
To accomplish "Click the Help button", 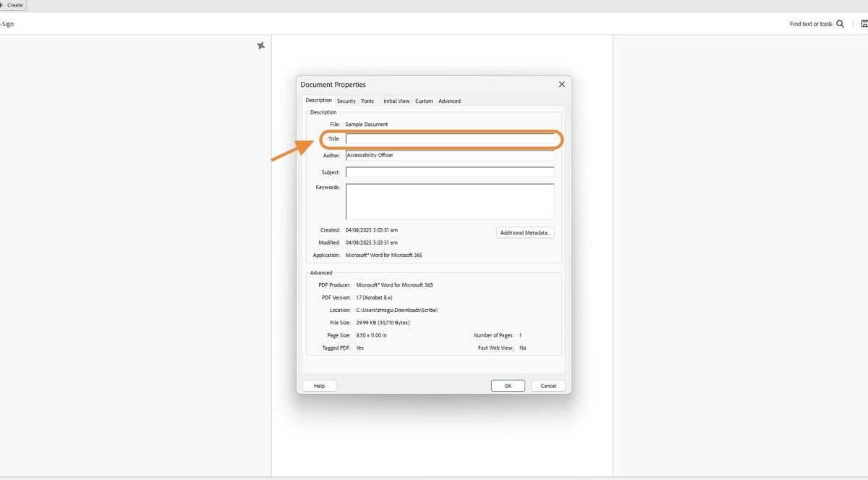I will [x=319, y=385].
